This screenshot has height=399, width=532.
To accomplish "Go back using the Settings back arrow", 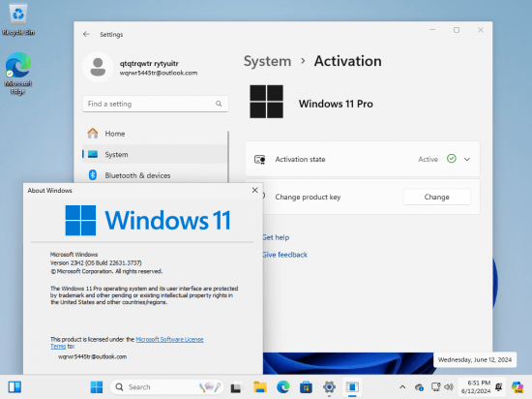I will click(x=86, y=34).
